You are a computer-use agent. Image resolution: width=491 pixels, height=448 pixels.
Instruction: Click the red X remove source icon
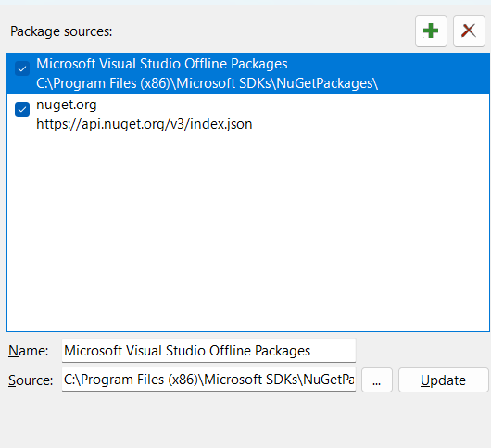pyautogui.click(x=469, y=31)
